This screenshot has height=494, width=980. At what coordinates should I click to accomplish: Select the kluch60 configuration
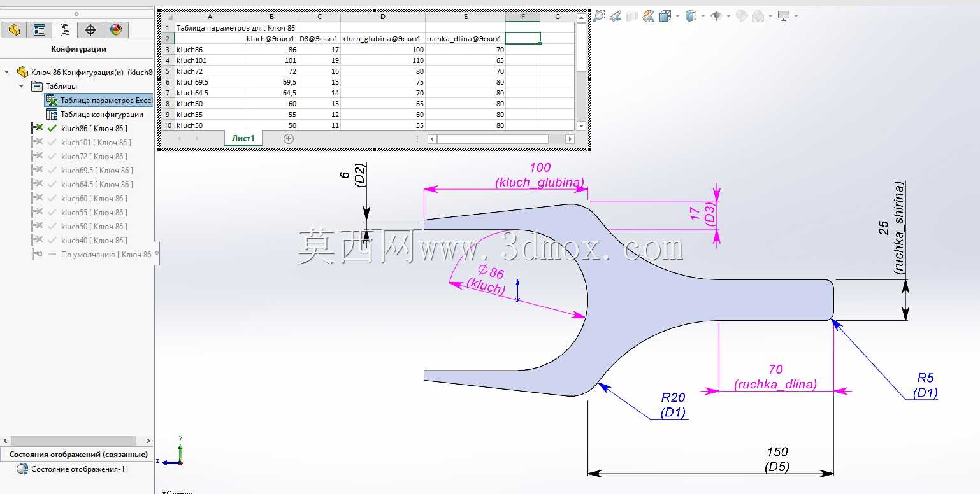[x=94, y=199]
